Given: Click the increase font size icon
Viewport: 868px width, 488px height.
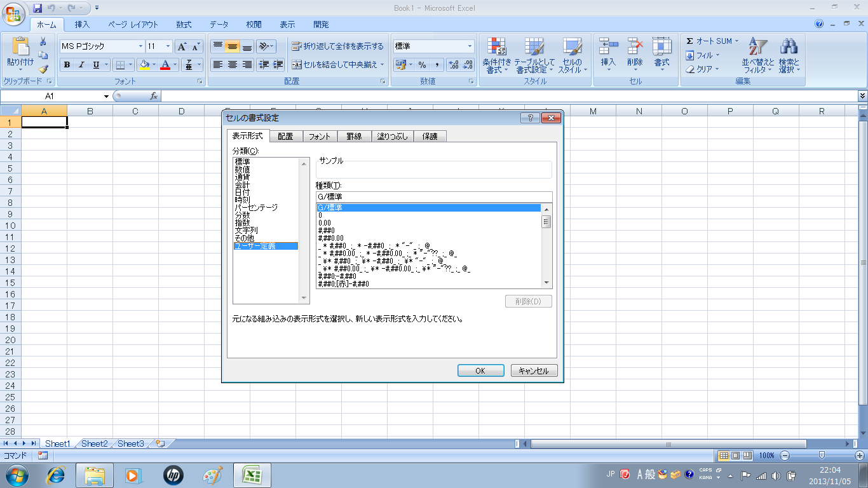Looking at the screenshot, I should coord(182,46).
